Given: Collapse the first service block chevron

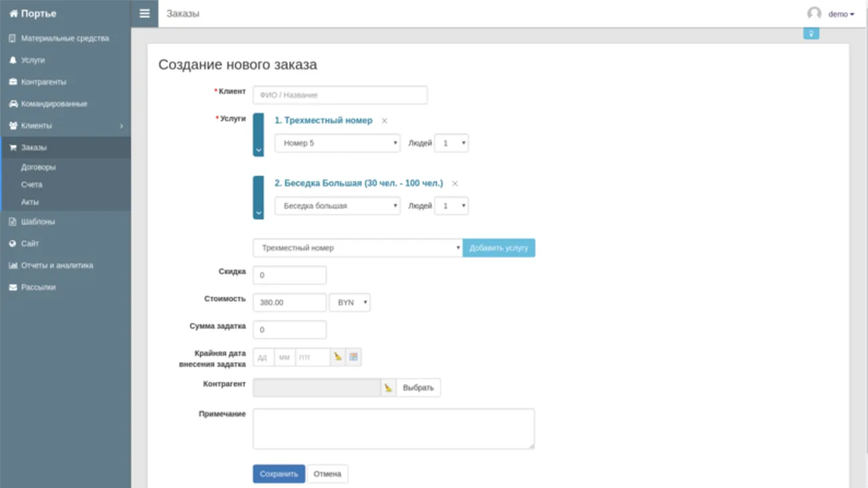Looking at the screenshot, I should [x=258, y=151].
